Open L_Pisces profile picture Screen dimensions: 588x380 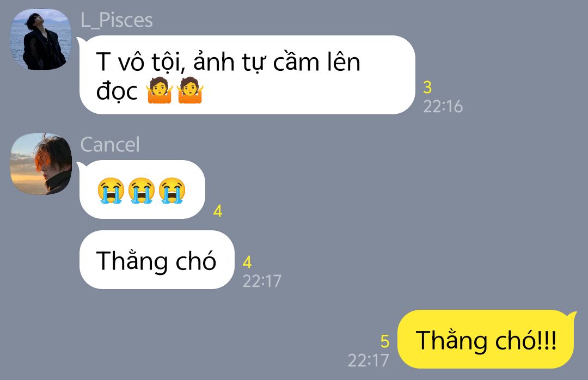click(40, 39)
